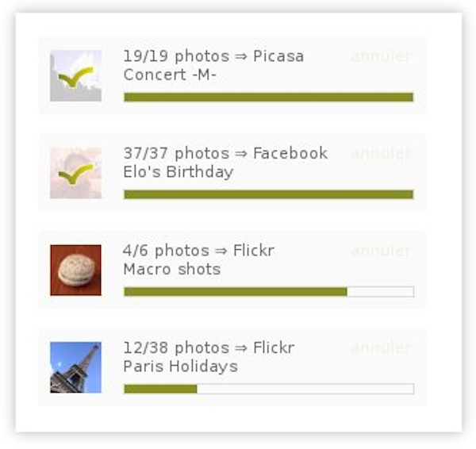
Task: Click the Concert -M- checkmark thumbnail
Action: tap(75, 76)
